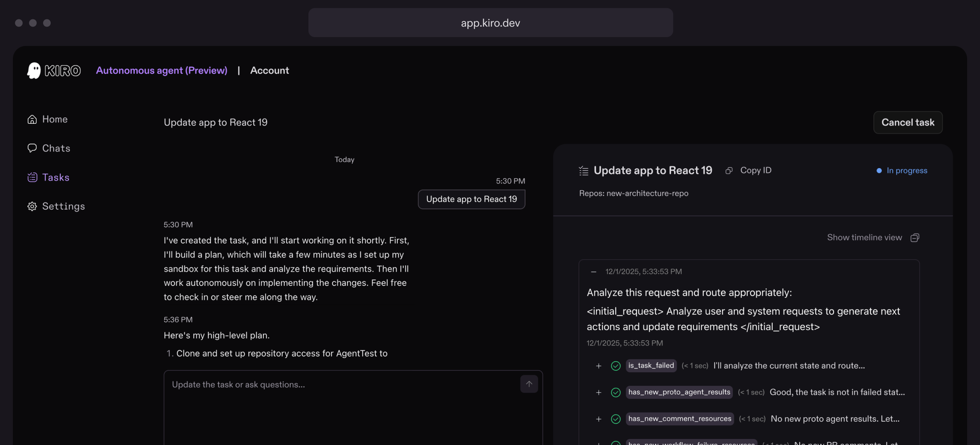This screenshot has height=445, width=980.
Task: Expand the is_task_failed step details
Action: click(598, 366)
